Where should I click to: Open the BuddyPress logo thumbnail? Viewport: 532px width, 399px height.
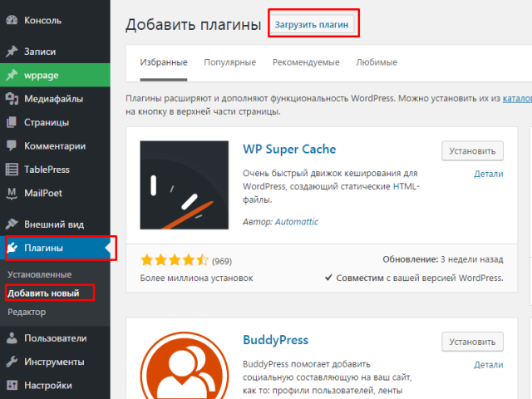click(x=185, y=366)
